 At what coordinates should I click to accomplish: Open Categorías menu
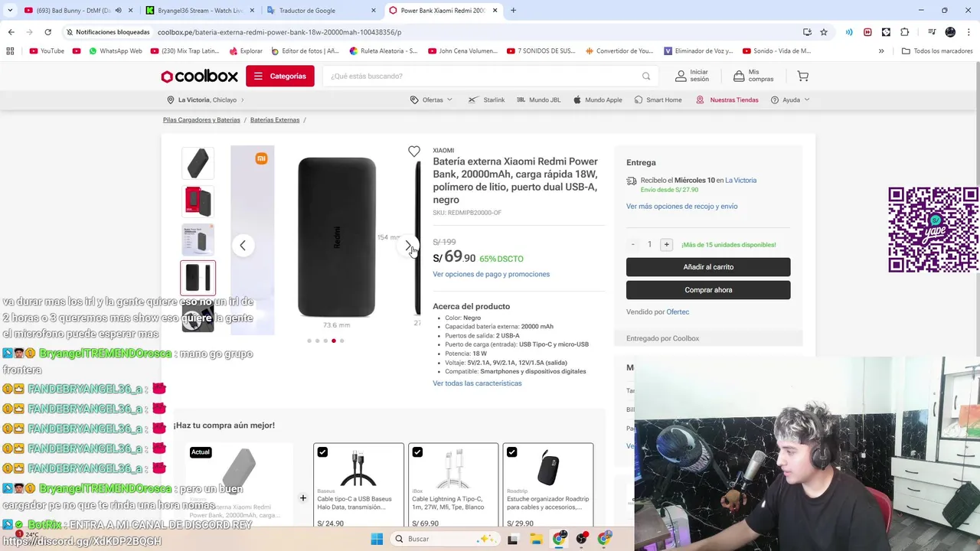280,76
